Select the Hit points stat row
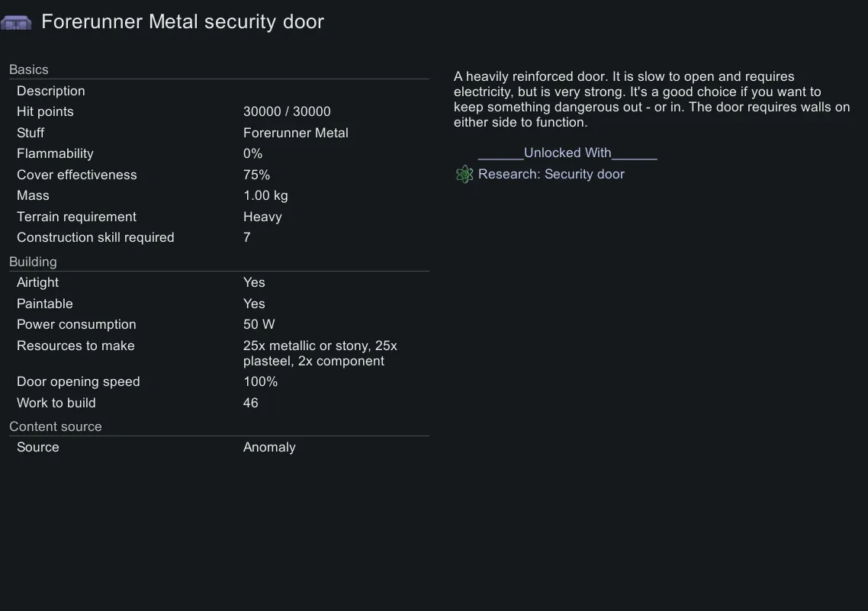Viewport: 868px width, 611px height. (x=219, y=111)
